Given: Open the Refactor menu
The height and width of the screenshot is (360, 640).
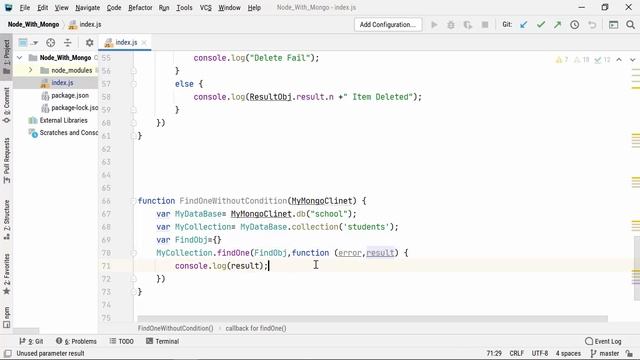Looking at the screenshot, I should point(140,8).
